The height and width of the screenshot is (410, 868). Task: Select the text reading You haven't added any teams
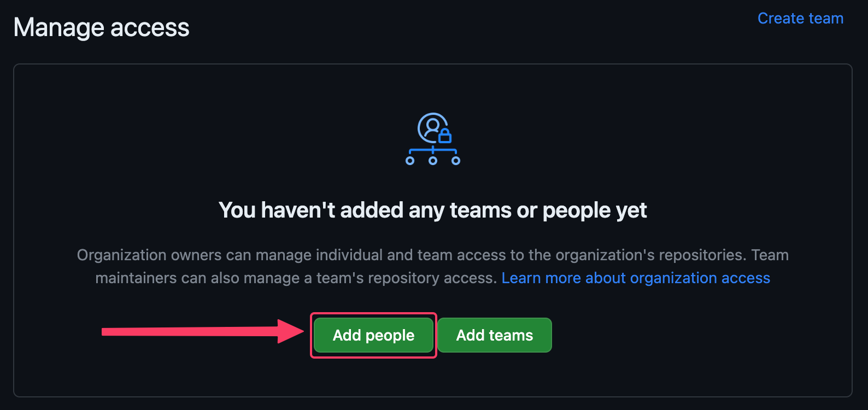pos(432,209)
